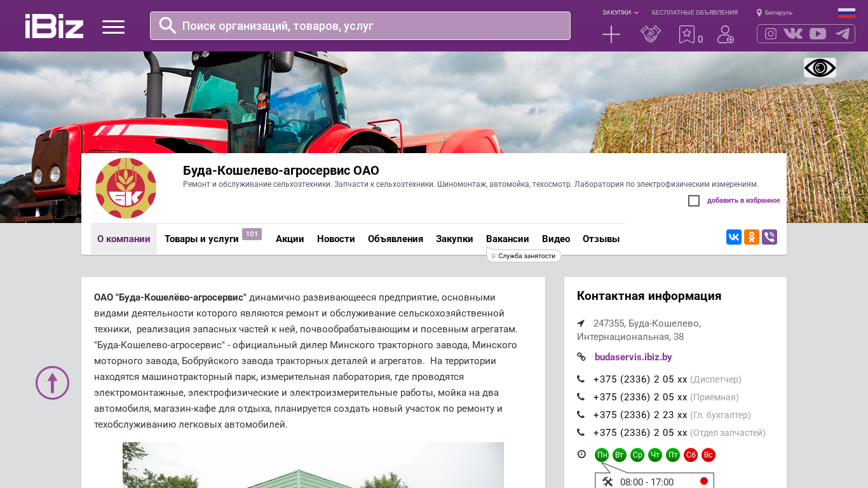Screen dimensions: 868x488
Task: Click the iBiz logo
Action: click(54, 26)
